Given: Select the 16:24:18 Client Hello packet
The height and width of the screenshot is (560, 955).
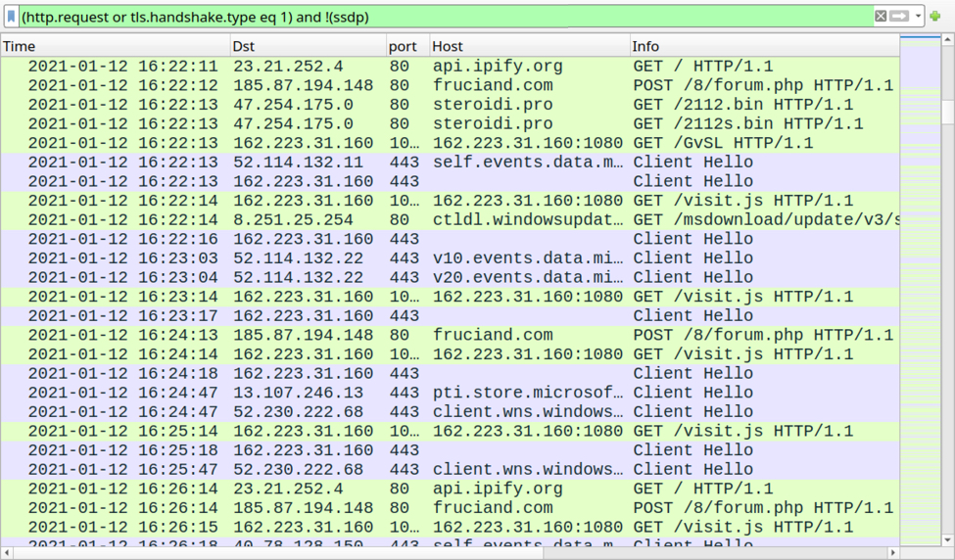Looking at the screenshot, I should click(x=451, y=373).
